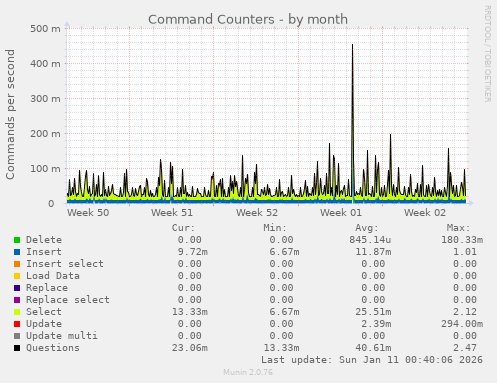
Task: Click the dark blue Replace legend swatch
Action: click(17, 288)
